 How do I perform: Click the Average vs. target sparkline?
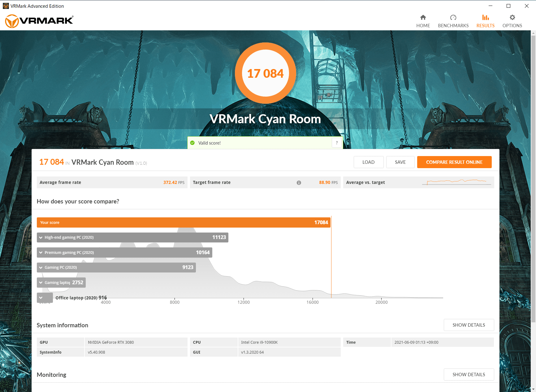pos(456,182)
